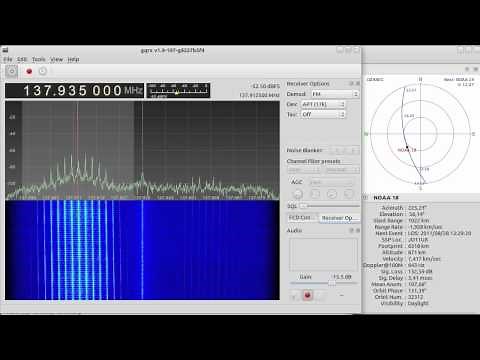Click the Footprint value in satellite data

418,246
